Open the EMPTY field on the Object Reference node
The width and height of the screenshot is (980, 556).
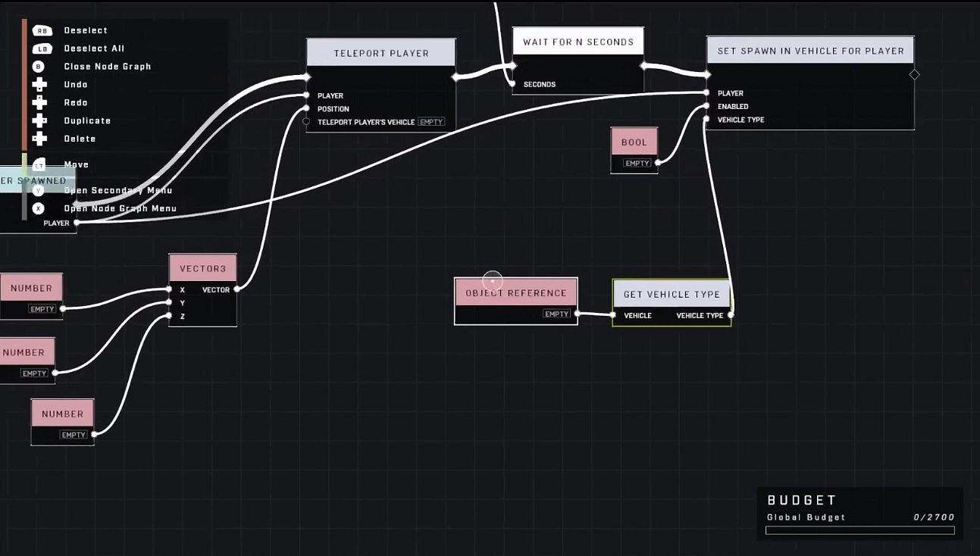pyautogui.click(x=556, y=314)
